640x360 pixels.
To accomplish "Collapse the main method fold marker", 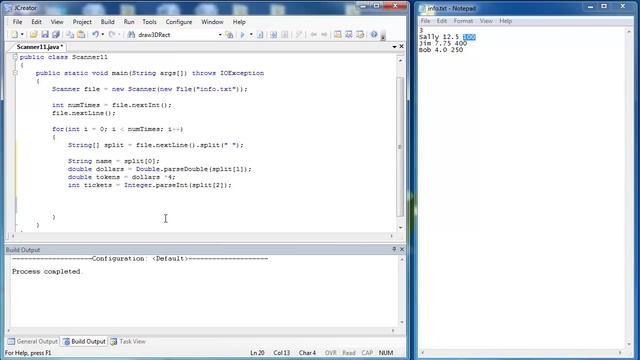I will click(x=15, y=73).
